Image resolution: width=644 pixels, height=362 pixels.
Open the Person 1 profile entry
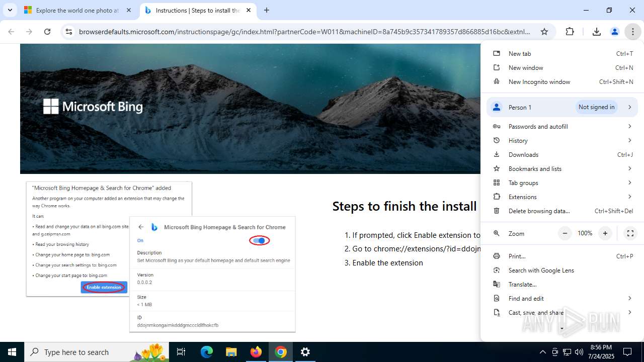tap(562, 107)
